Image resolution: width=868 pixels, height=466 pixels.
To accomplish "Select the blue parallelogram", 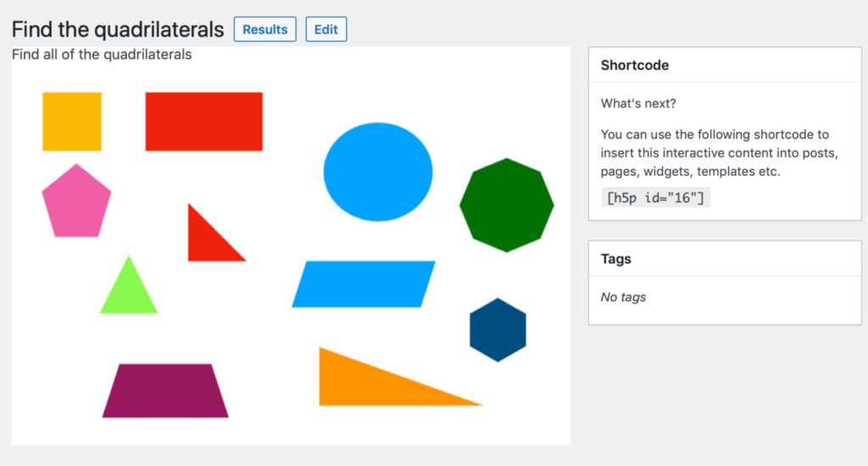I will tap(364, 284).
